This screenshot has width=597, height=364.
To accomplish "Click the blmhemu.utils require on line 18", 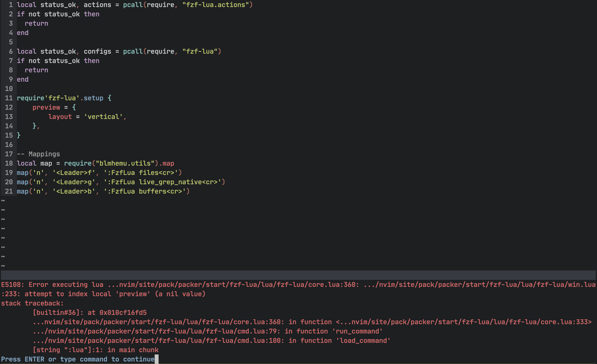I will (x=124, y=163).
